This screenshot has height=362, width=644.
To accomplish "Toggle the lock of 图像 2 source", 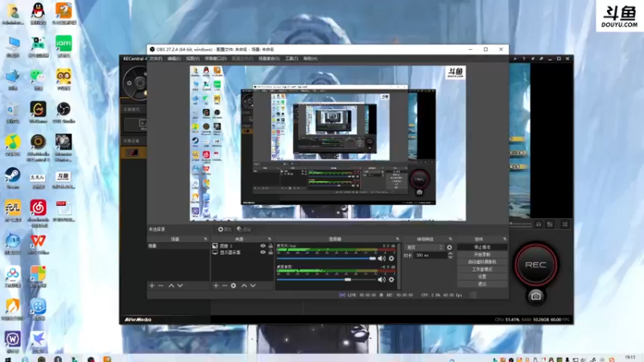I will 270,246.
